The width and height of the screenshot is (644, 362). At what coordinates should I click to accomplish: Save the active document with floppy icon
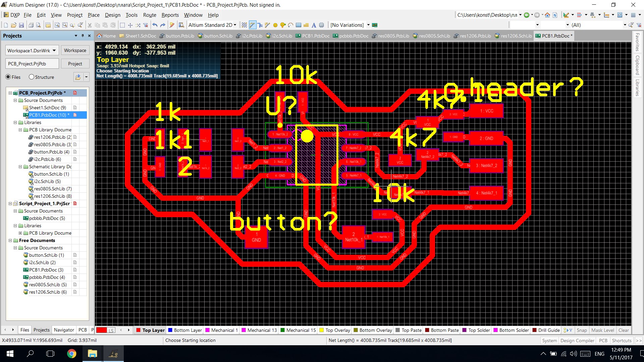click(x=21, y=25)
